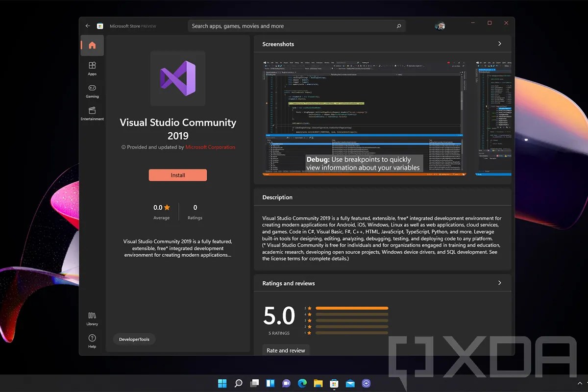Image resolution: width=588 pixels, height=392 pixels.
Task: Open the Chat app from the taskbar
Action: 286,383
